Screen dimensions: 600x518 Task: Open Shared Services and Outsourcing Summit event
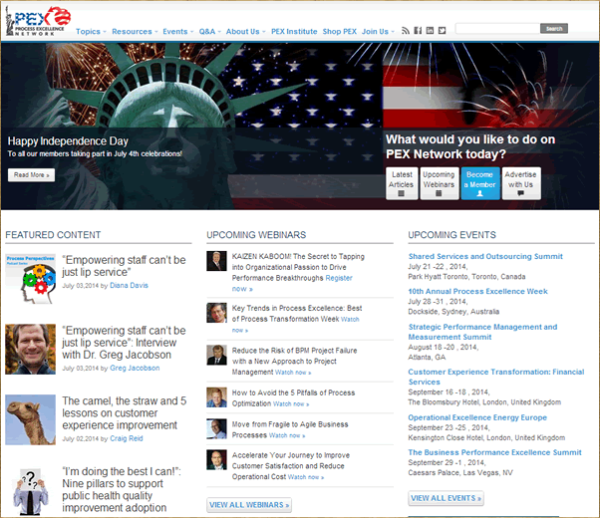485,256
